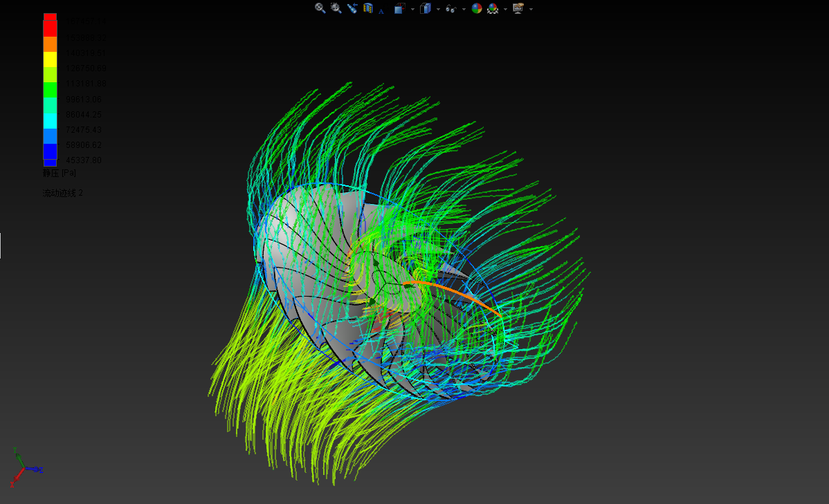
Task: Open the Display Style dropdown arrow
Action: [x=438, y=9]
